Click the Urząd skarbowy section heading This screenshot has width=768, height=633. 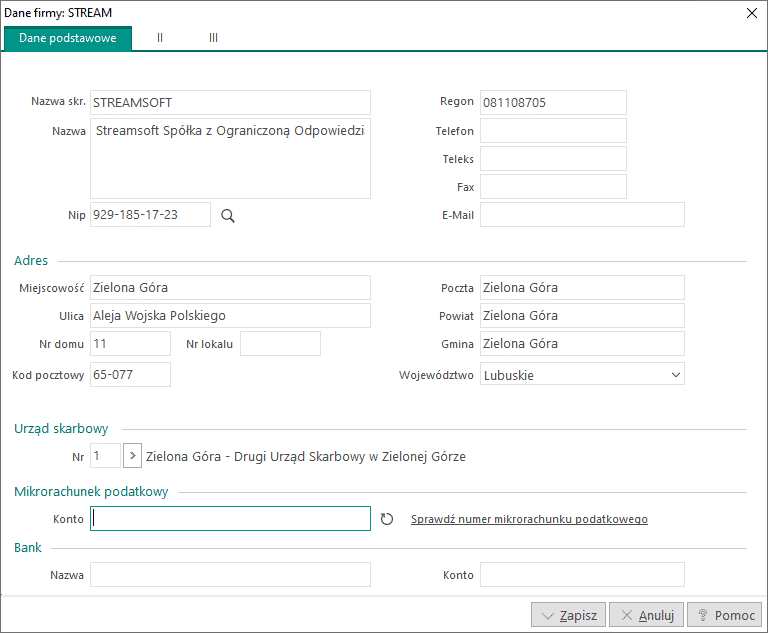(x=61, y=429)
